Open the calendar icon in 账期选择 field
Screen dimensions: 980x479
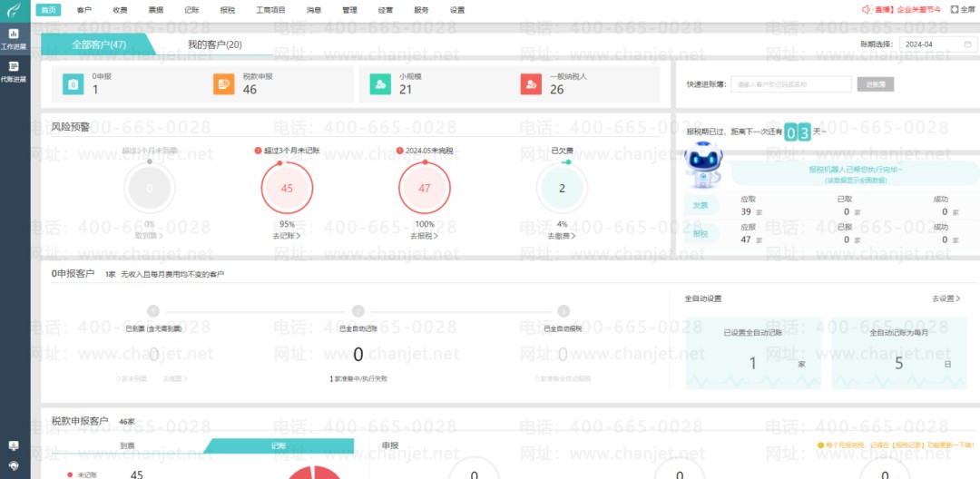point(967,44)
